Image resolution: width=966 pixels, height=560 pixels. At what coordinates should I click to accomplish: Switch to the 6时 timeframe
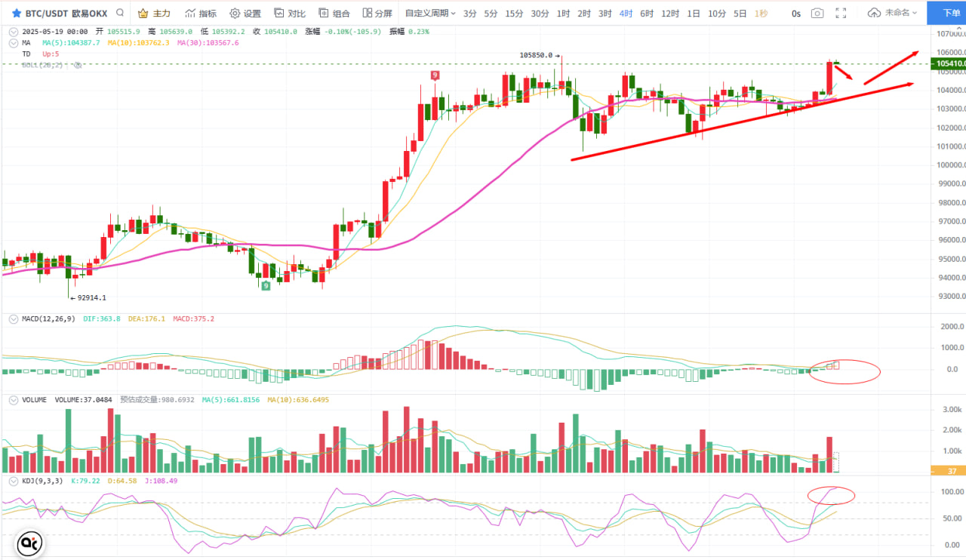coord(647,14)
